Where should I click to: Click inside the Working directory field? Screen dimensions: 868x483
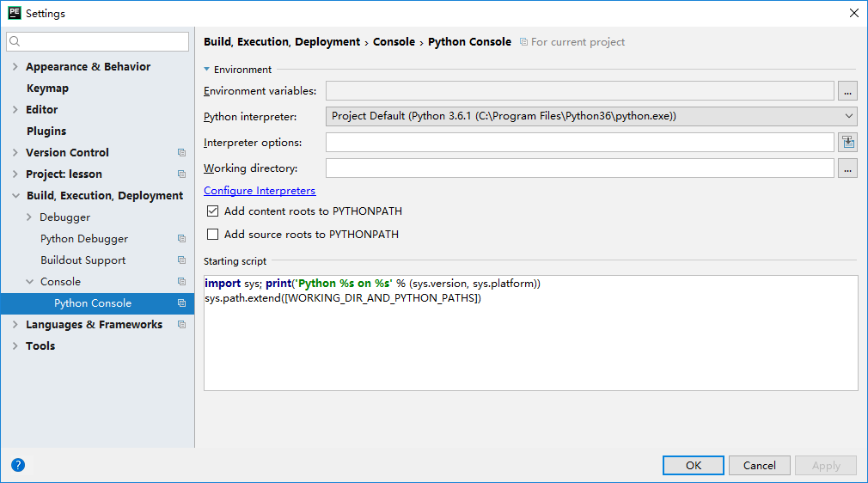pyautogui.click(x=579, y=168)
